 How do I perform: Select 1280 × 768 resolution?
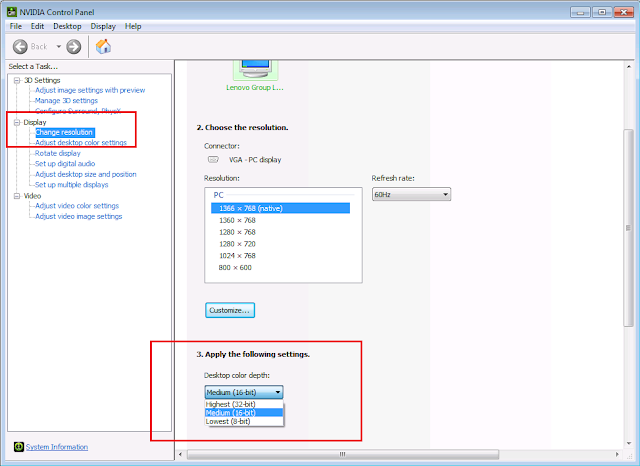click(x=237, y=232)
